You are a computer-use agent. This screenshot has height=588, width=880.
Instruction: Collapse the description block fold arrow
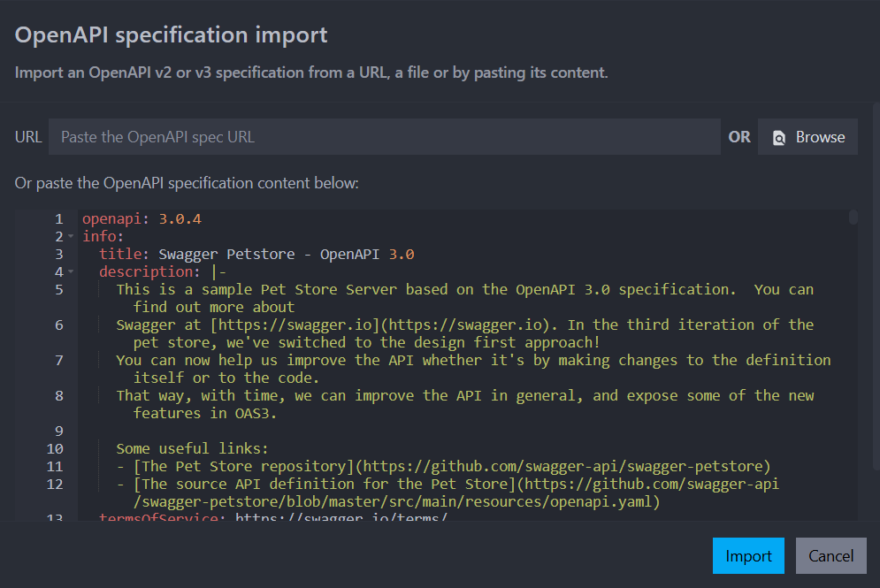click(x=71, y=272)
